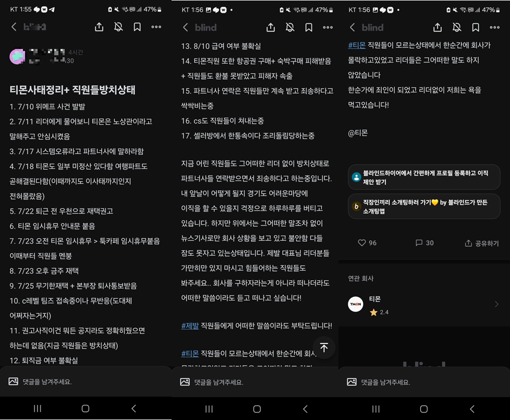Tap Android recent-apps button in leftmost screenshot
Image resolution: width=510 pixels, height=420 pixels.
pyautogui.click(x=38, y=409)
